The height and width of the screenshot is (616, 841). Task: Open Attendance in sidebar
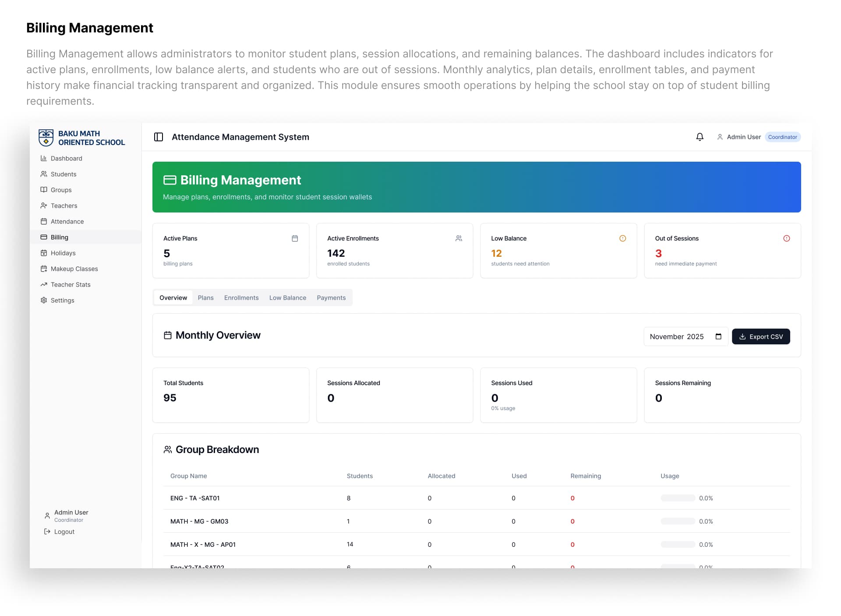[x=85, y=221]
